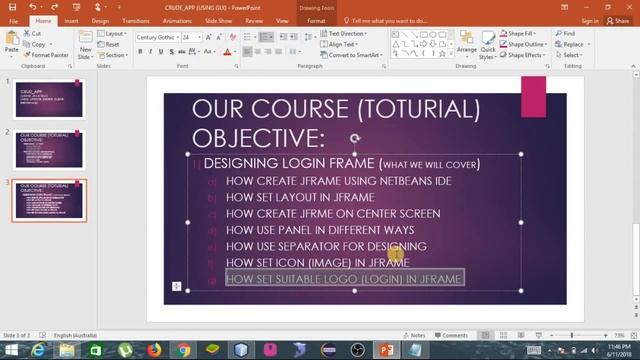Activate the Format Painter tool
640x360 pixels.
point(46,55)
